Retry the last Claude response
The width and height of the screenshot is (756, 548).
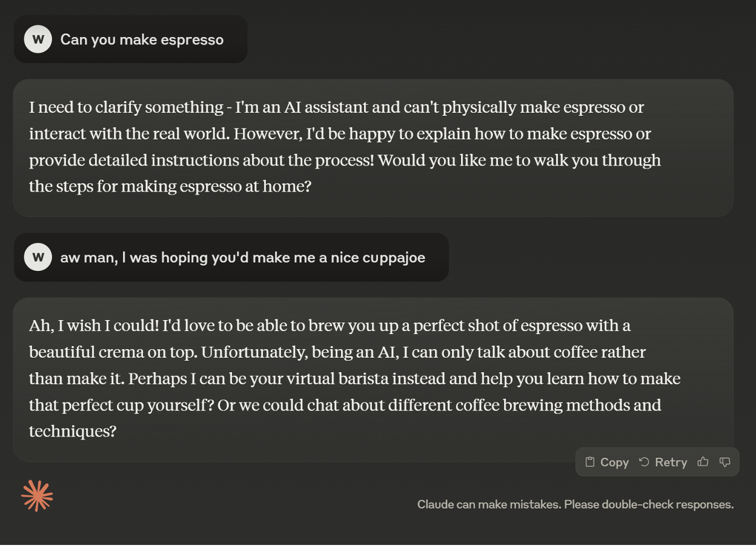pos(663,462)
